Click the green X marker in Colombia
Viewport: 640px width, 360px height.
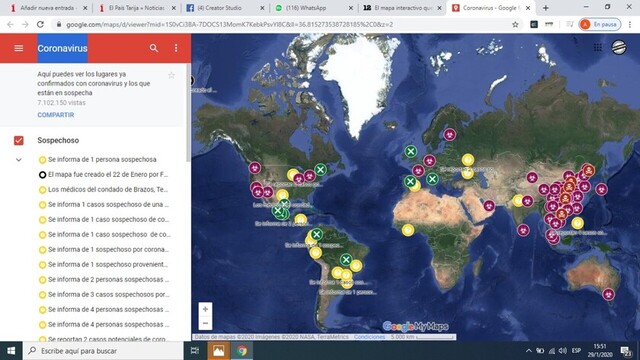tap(316, 234)
